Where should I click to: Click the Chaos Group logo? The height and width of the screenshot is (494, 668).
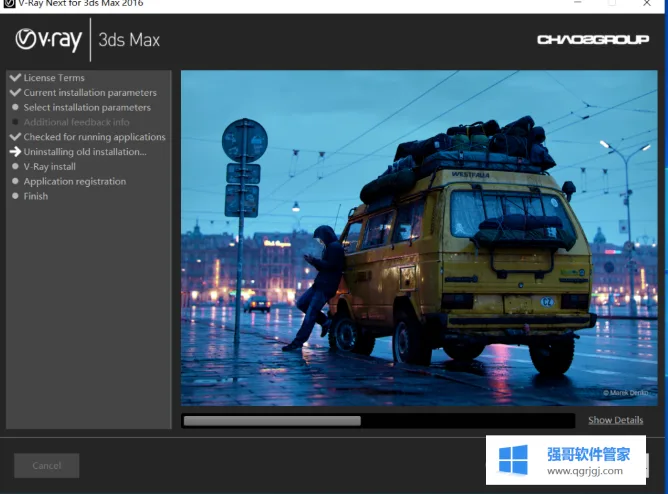593,40
